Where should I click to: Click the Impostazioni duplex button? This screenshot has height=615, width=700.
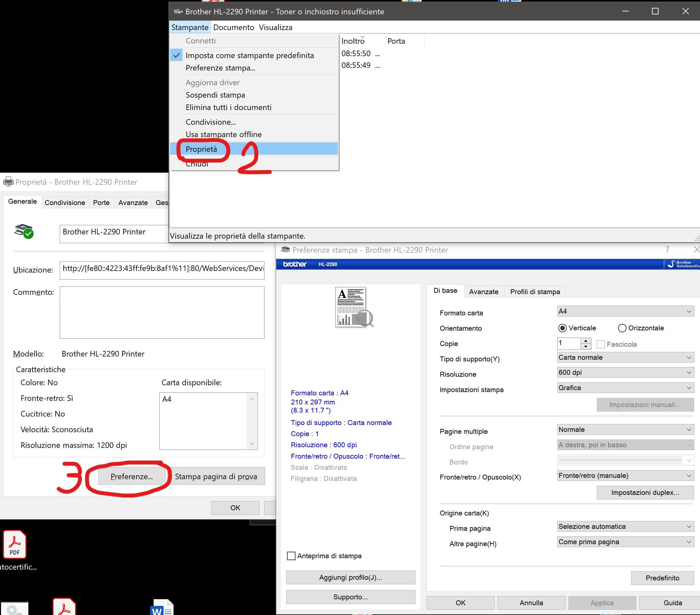[645, 492]
